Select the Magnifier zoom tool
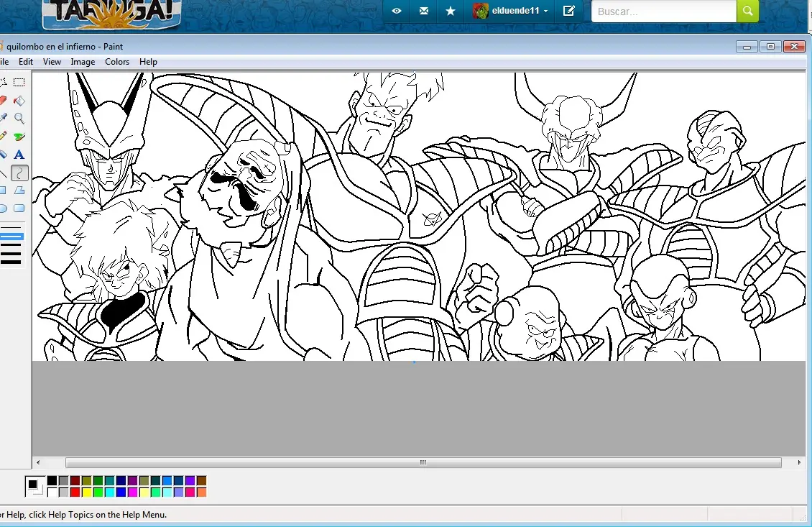The image size is (812, 527). [x=19, y=118]
